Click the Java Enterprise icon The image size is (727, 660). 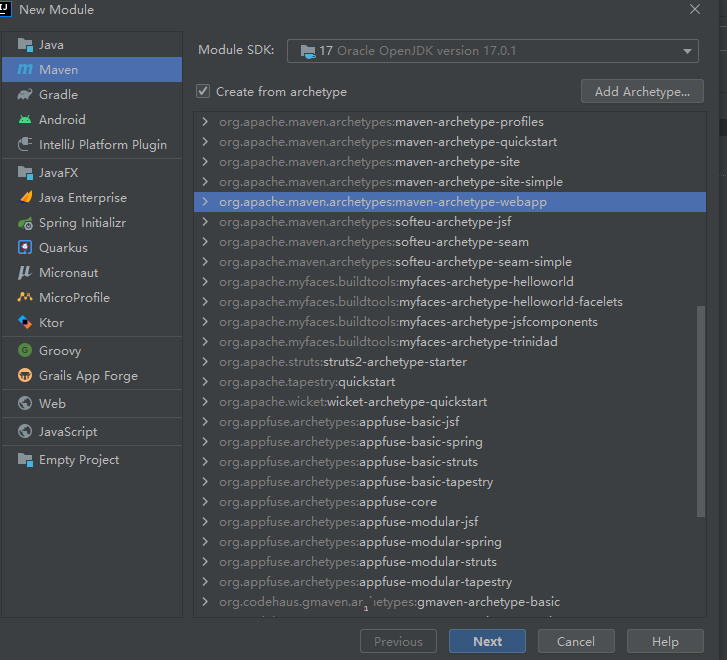tap(25, 198)
